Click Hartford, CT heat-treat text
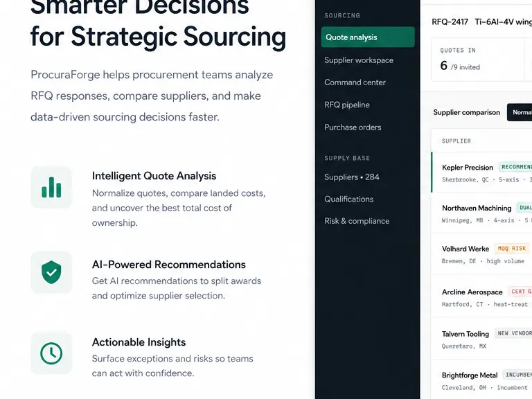532x399 pixels. pos(485,304)
